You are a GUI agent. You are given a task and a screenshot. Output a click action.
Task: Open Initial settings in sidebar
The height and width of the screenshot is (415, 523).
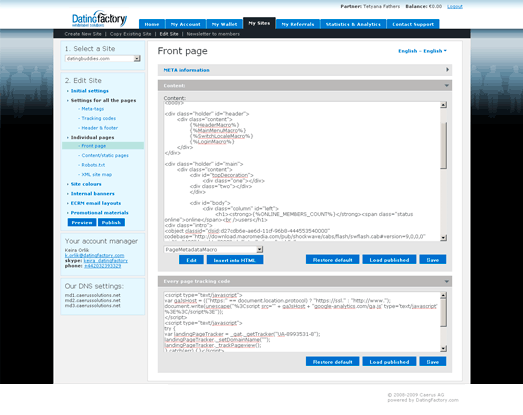point(89,91)
